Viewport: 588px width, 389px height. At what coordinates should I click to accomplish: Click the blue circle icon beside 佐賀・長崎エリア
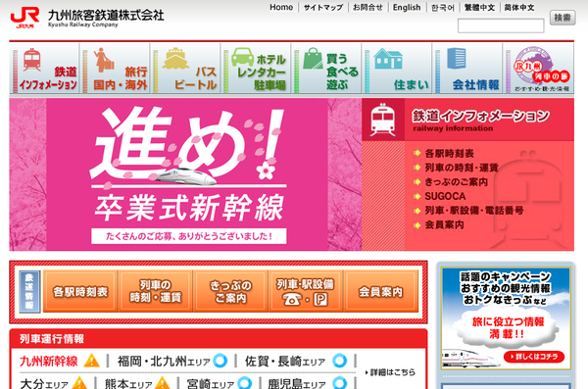(340, 361)
